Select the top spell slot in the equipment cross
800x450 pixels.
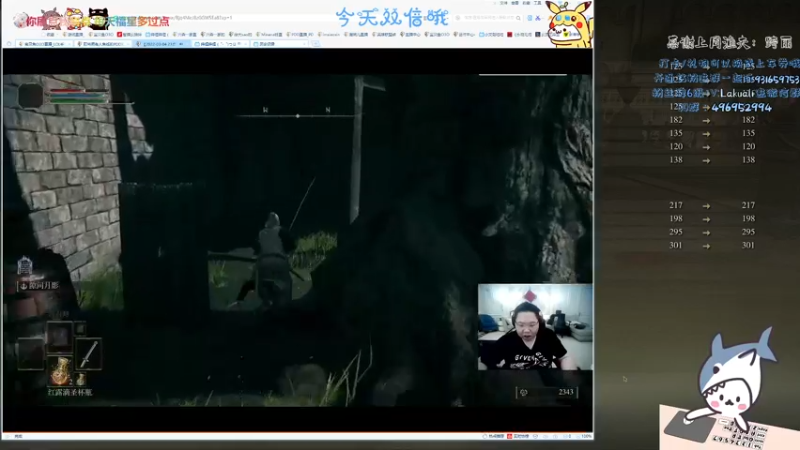[x=60, y=337]
